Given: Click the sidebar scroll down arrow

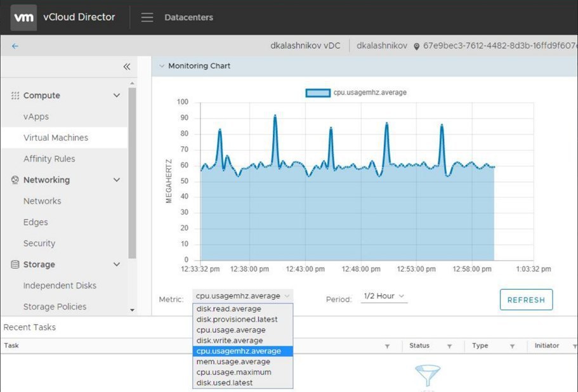Looking at the screenshot, I should pos(133,310).
